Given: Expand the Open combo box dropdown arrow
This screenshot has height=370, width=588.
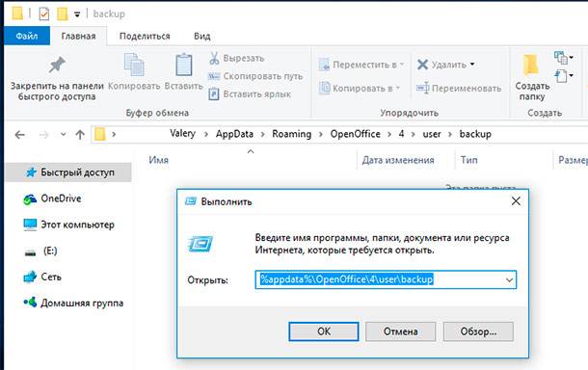Looking at the screenshot, I should (x=509, y=279).
